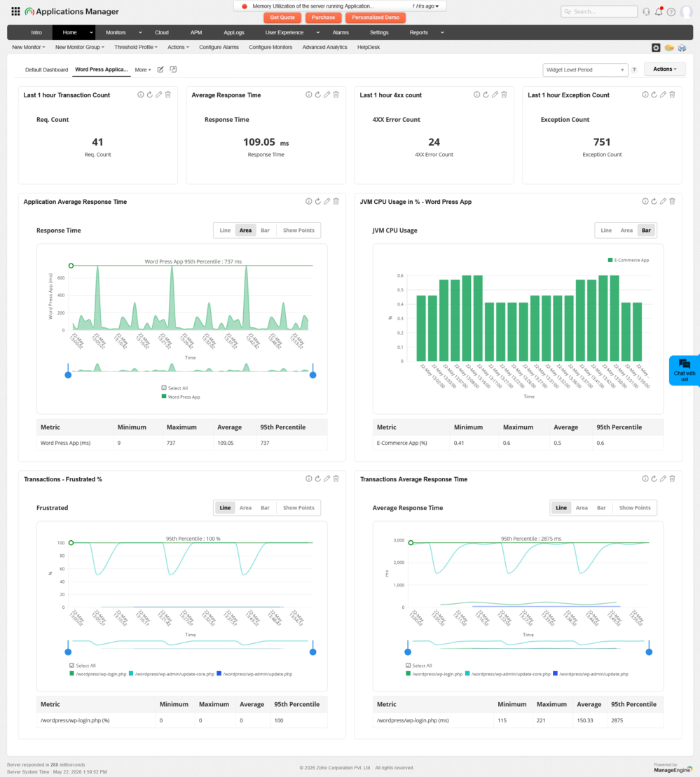Refresh the Last 1 hour 4xx count widget
700x777 pixels.
tap(486, 95)
